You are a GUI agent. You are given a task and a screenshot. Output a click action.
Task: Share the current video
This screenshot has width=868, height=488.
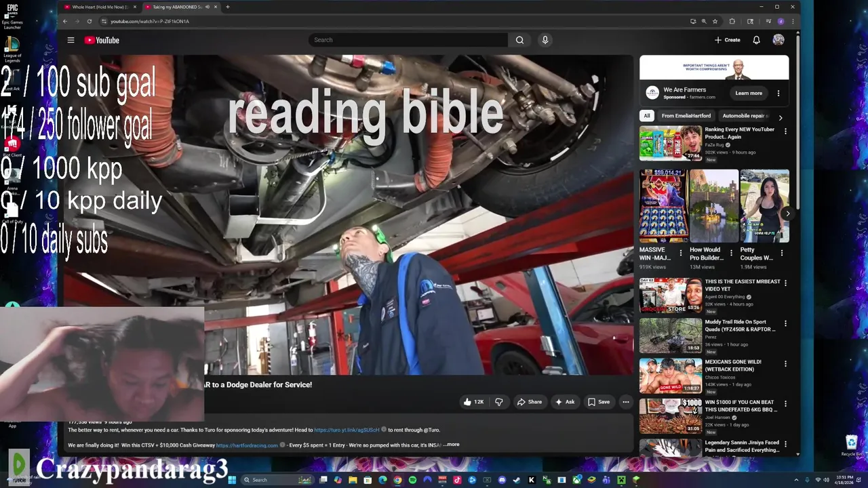[530, 402]
